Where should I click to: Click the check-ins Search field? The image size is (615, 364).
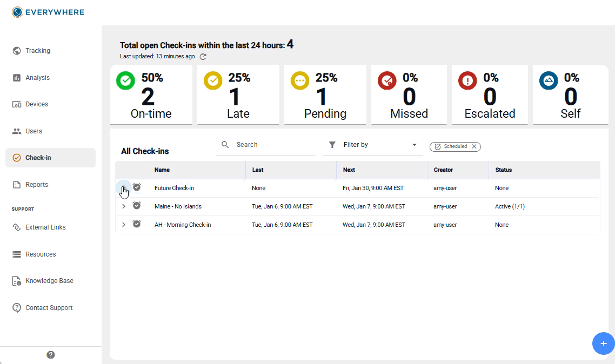coord(266,145)
